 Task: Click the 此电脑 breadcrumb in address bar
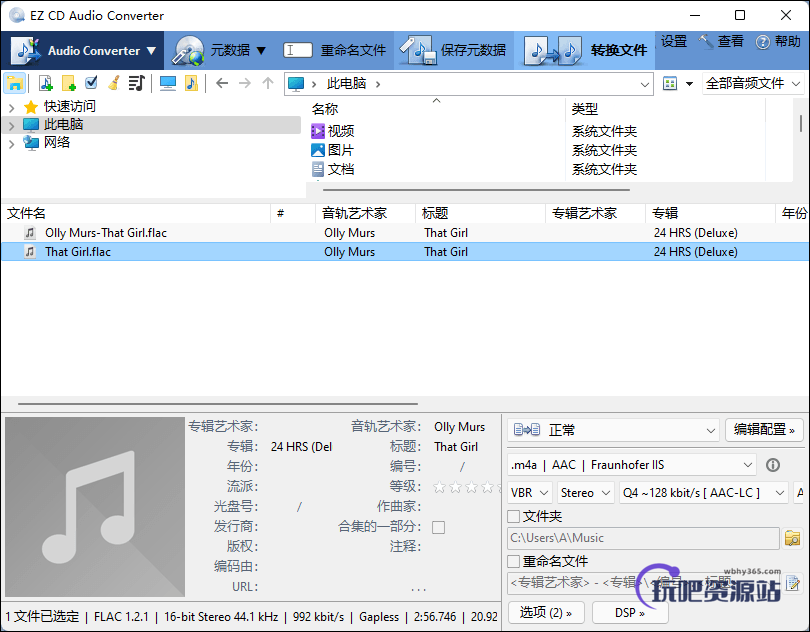point(347,84)
